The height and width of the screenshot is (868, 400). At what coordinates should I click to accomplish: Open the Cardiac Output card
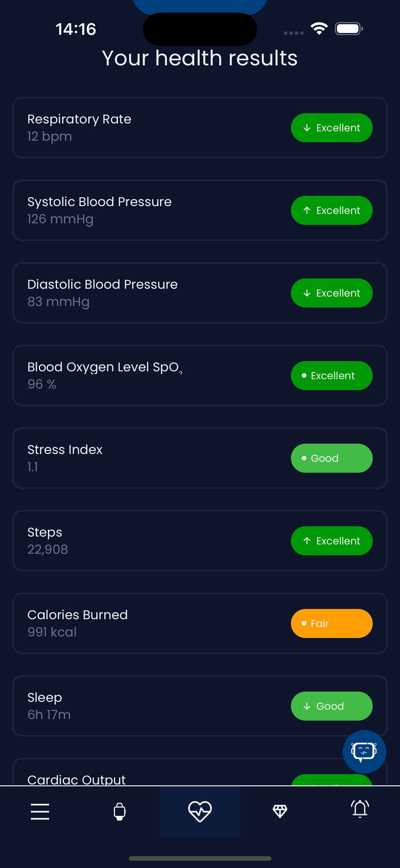(200, 772)
